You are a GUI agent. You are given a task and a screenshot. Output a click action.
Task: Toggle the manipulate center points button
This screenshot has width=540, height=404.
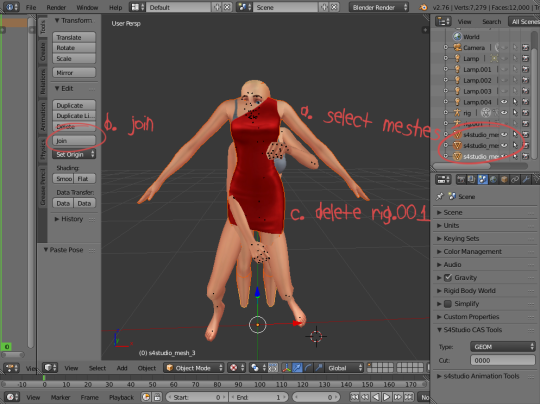[x=272, y=368]
